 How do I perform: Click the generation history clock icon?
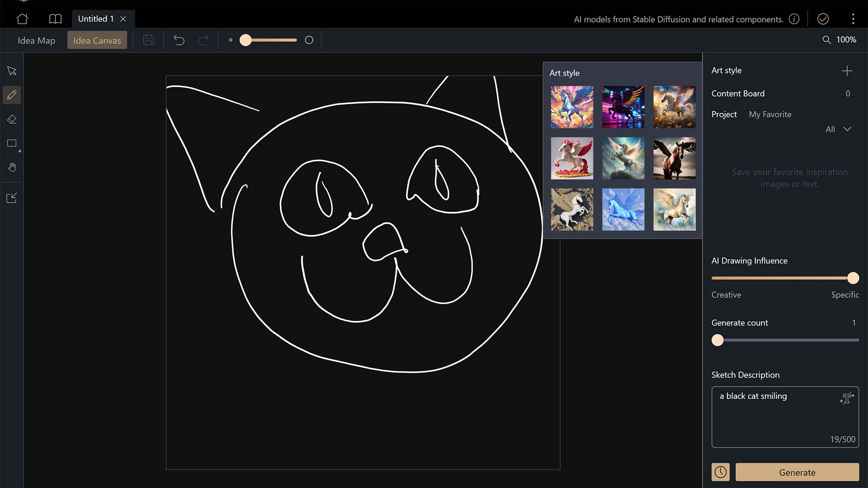coord(721,472)
